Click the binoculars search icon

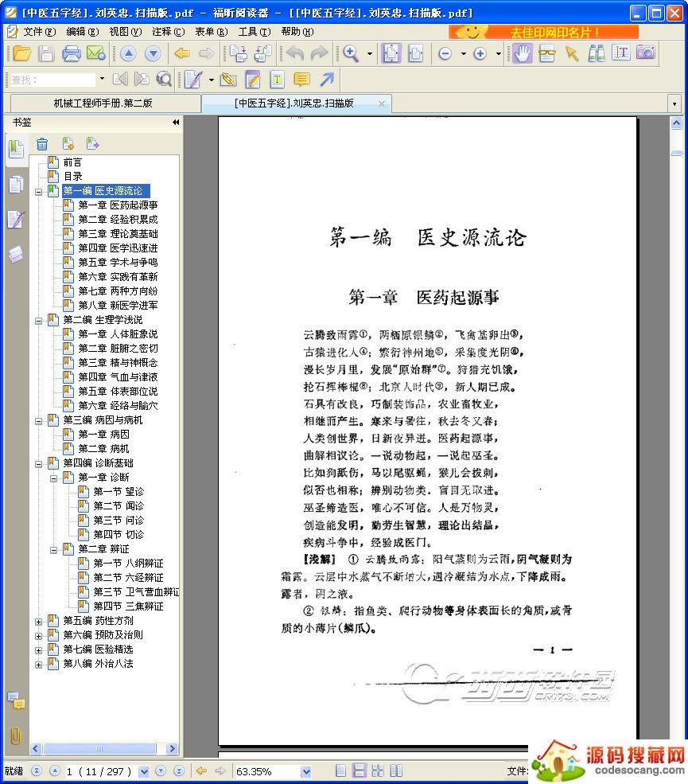(x=596, y=53)
